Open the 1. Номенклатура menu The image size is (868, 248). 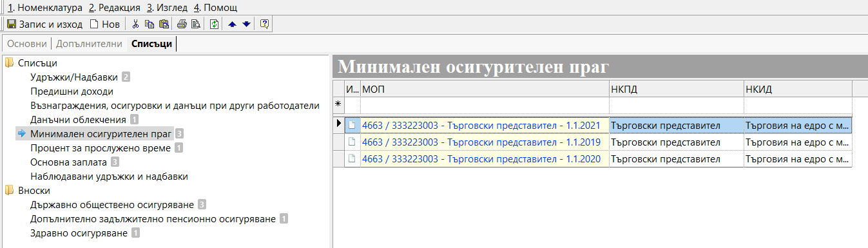coord(44,8)
